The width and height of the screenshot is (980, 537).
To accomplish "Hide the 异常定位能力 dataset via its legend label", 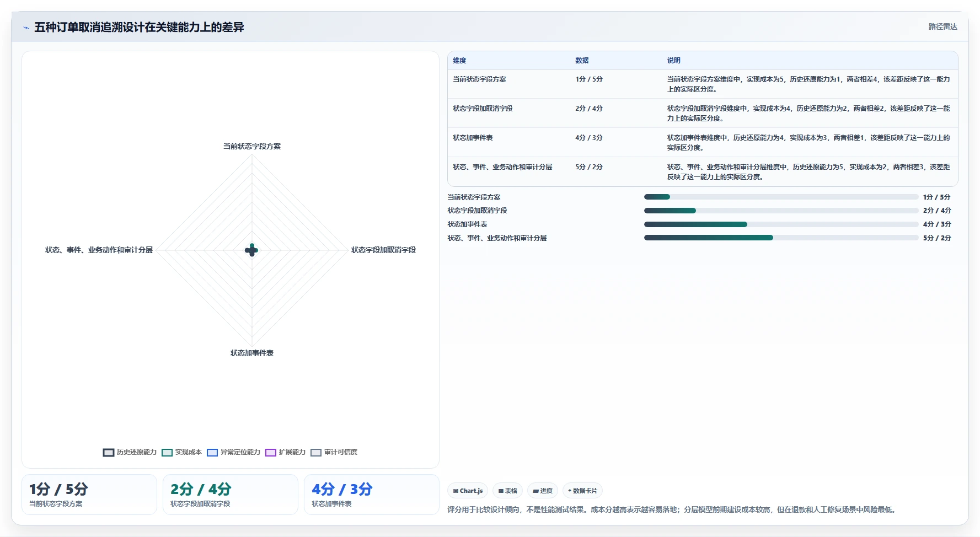I will click(240, 452).
